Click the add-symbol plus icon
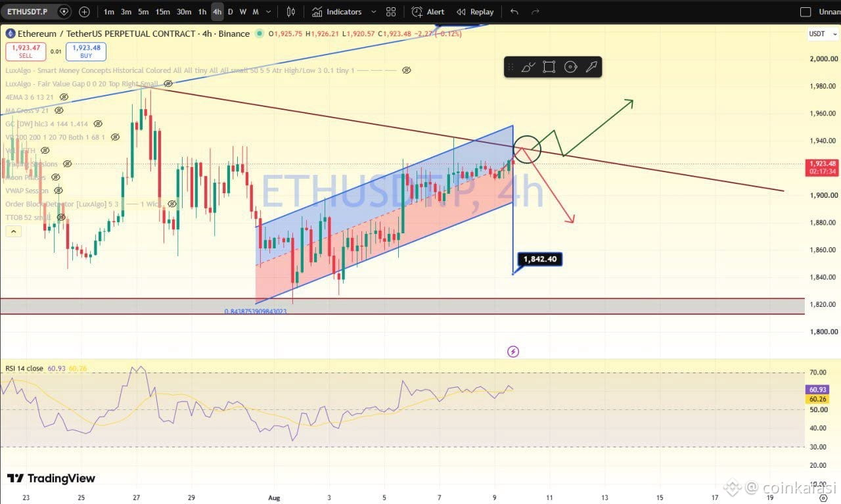The width and height of the screenshot is (841, 504). pos(85,12)
